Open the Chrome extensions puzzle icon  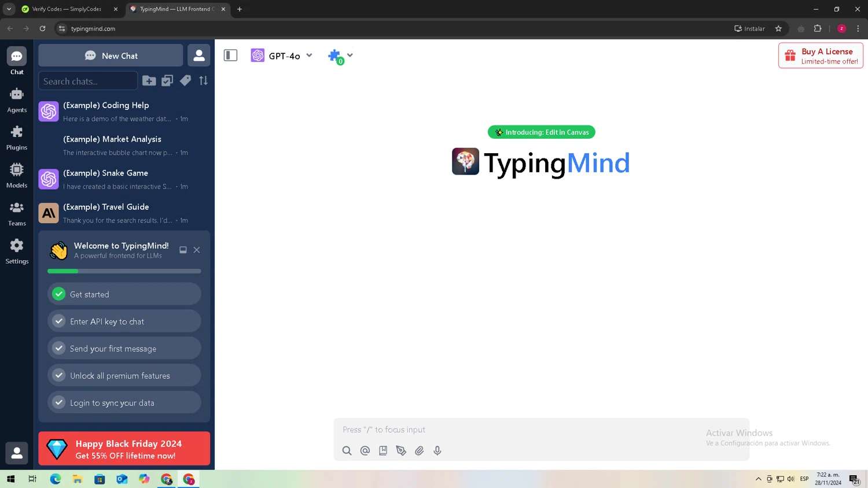pyautogui.click(x=818, y=28)
